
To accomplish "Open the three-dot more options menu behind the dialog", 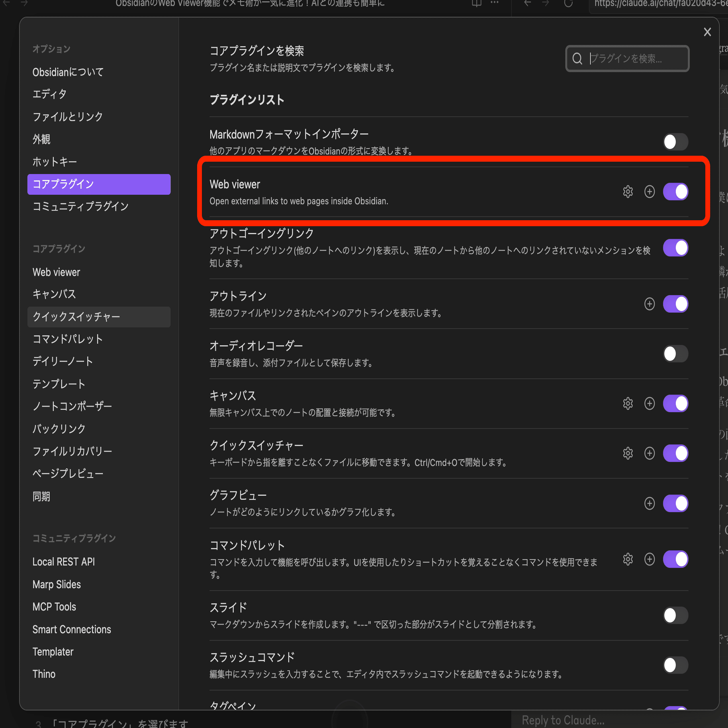I will [495, 3].
